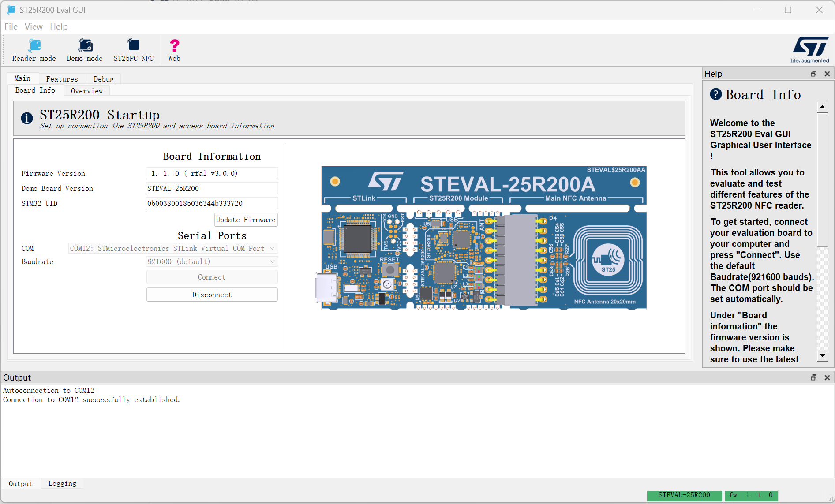Open the Overview sub-tab
Viewport: 835px width, 504px height.
pyautogui.click(x=87, y=91)
